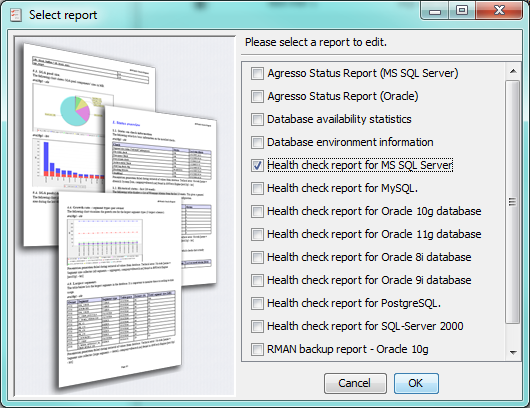Check the Health check report for MySQL box
This screenshot has height=408, width=530.
257,188
